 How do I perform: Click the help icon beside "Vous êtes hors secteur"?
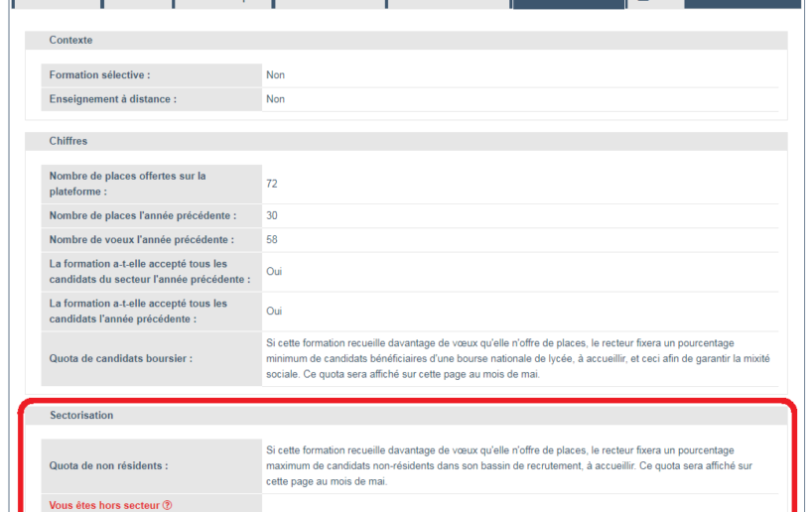pyautogui.click(x=167, y=505)
